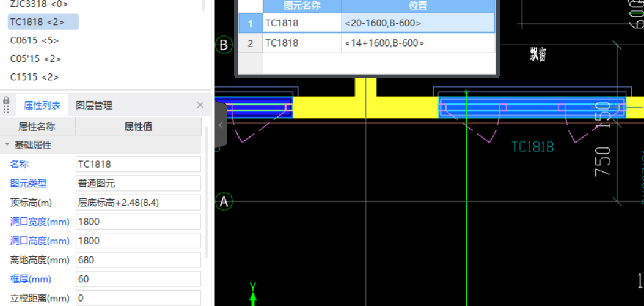Click the TC1818 label in drawing
The height and width of the screenshot is (306, 644).
[532, 147]
